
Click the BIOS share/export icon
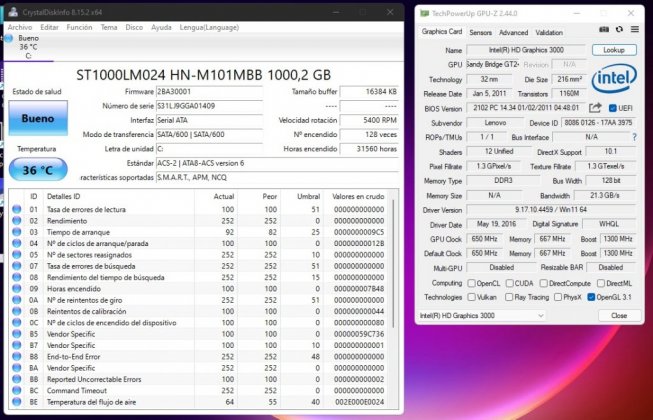(x=595, y=108)
